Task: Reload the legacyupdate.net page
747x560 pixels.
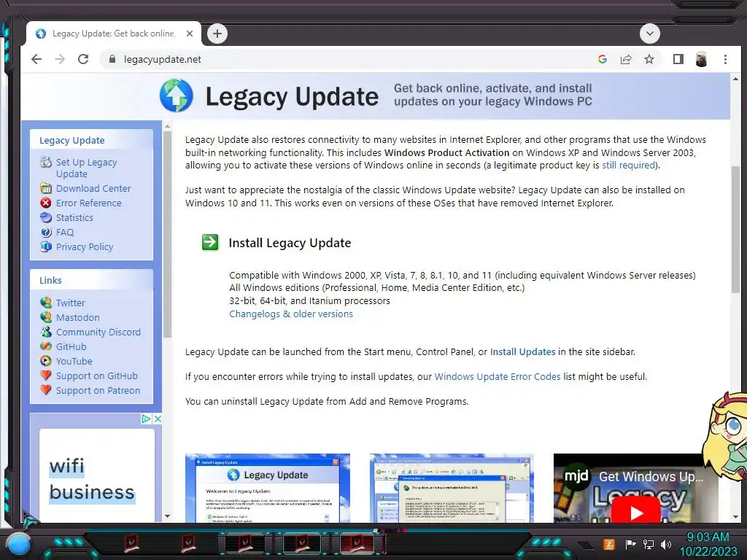Action: pyautogui.click(x=83, y=59)
